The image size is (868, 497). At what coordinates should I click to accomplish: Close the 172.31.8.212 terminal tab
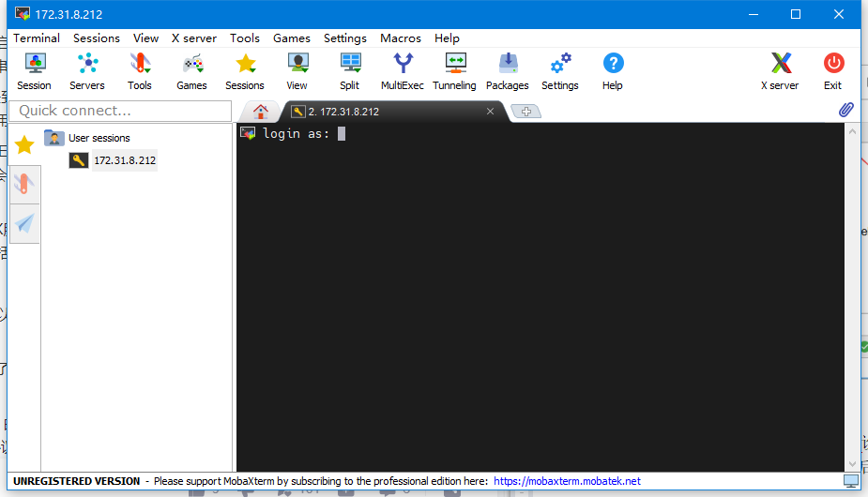(490, 112)
